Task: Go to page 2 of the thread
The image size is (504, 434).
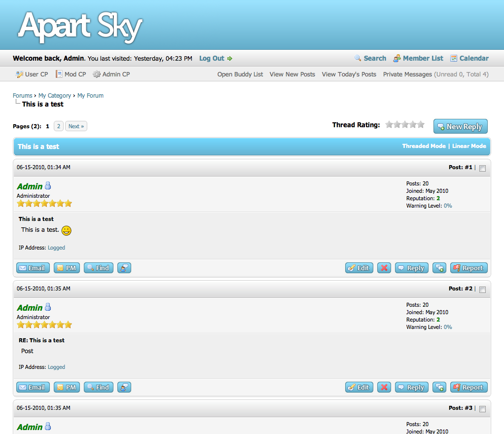Action: 58,126
